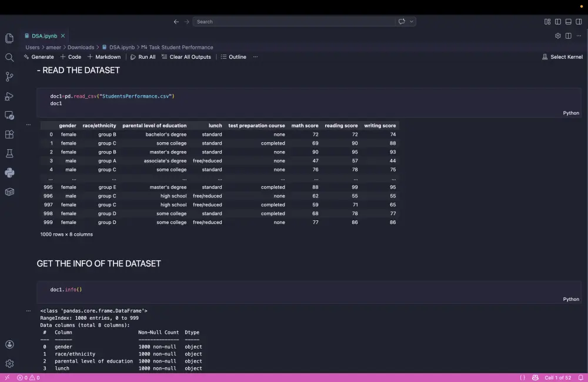Viewport: 588px width, 382px height.
Task: Open errors and warnings in status bar
Action: (x=28, y=377)
